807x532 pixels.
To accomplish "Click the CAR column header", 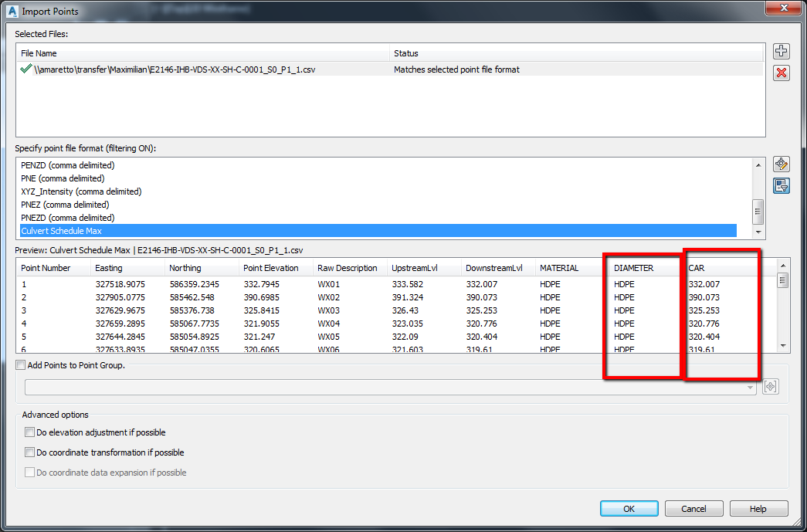I will click(x=721, y=268).
